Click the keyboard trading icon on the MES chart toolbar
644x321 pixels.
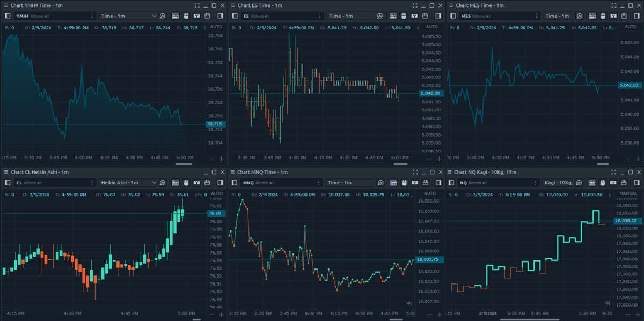[x=592, y=16]
